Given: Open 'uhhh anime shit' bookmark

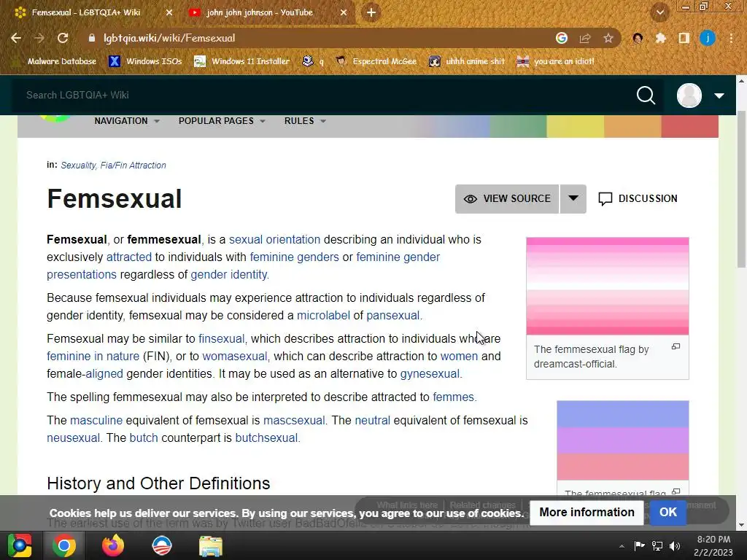Looking at the screenshot, I should [467, 61].
